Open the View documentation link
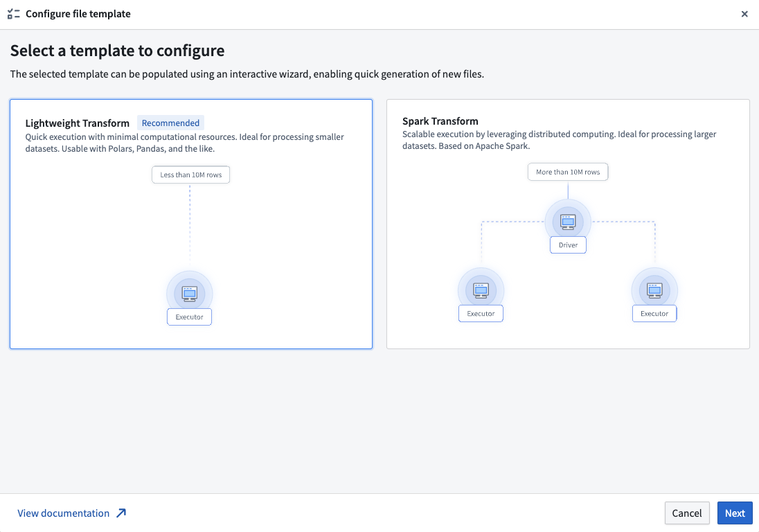The height and width of the screenshot is (532, 759). click(64, 513)
